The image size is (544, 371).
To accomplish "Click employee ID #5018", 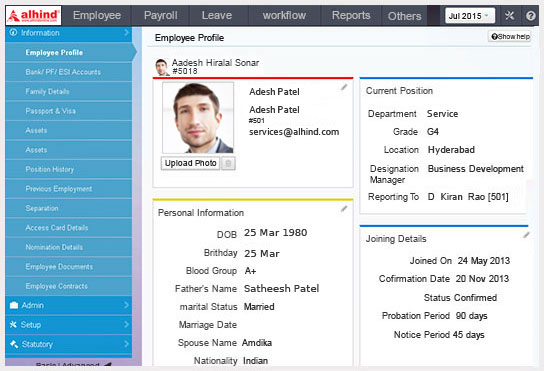I will (x=185, y=71).
